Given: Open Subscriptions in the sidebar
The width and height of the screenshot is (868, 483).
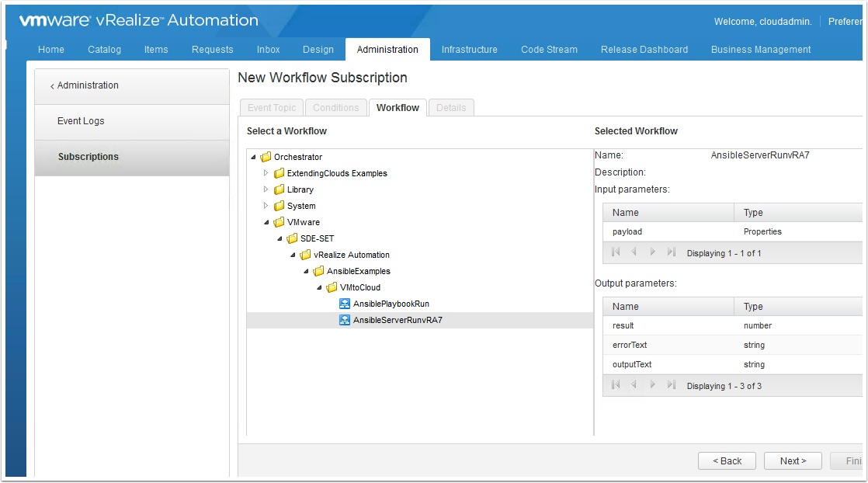Looking at the screenshot, I should coord(132,158).
